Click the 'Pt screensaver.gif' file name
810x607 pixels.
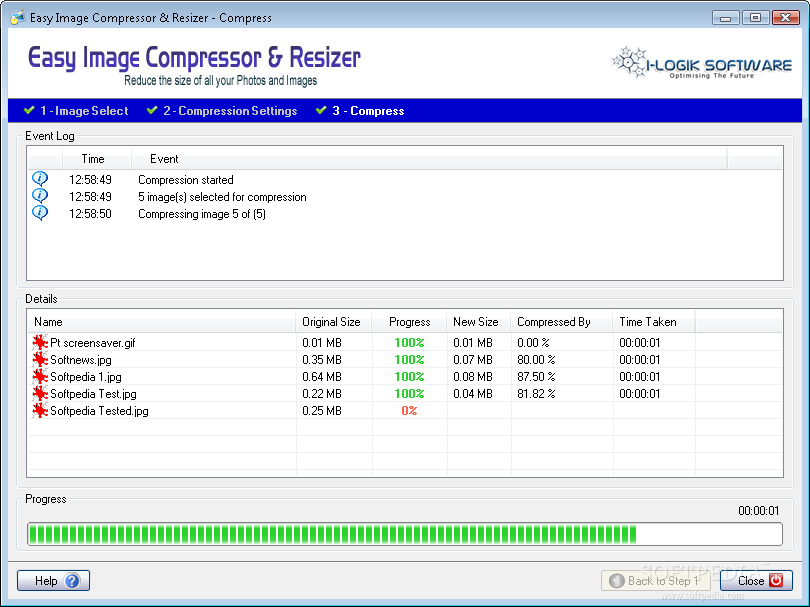click(x=92, y=343)
